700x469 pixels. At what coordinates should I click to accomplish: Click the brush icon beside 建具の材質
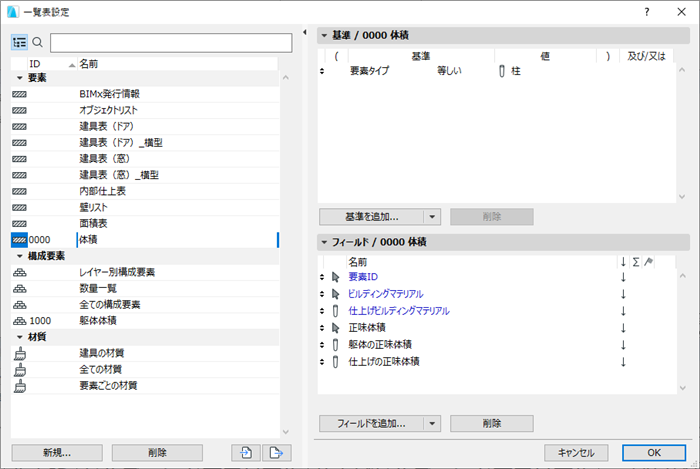(20, 353)
